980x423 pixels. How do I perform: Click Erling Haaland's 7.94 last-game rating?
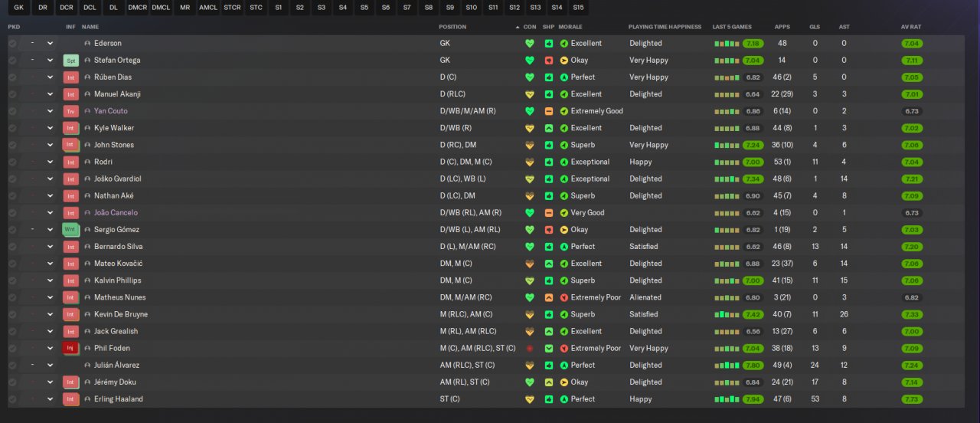tap(753, 399)
